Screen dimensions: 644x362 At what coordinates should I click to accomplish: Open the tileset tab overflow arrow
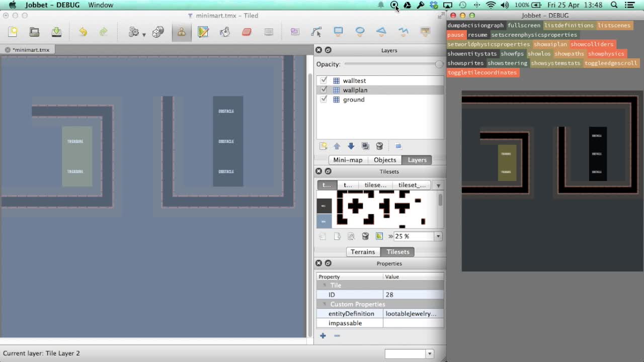click(438, 185)
